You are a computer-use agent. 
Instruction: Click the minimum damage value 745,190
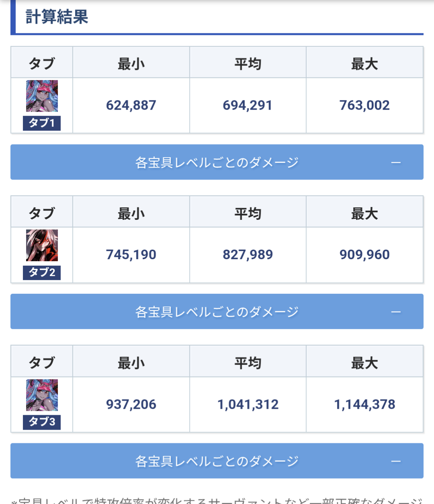131,255
